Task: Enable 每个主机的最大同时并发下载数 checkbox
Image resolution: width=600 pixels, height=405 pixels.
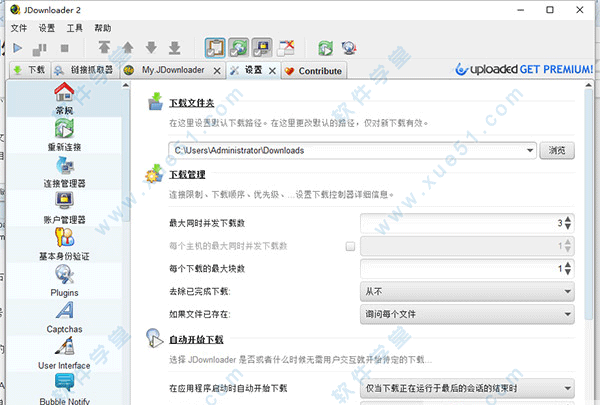Action: [350, 246]
